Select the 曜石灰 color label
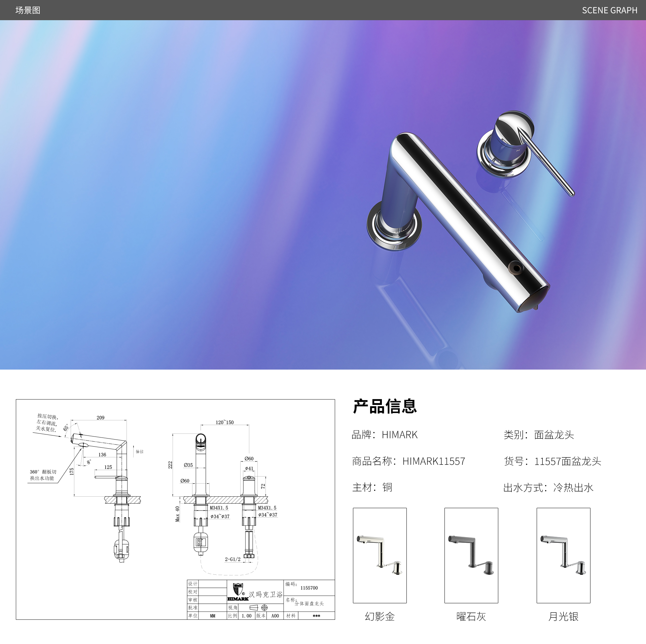The image size is (646, 644). point(471,616)
